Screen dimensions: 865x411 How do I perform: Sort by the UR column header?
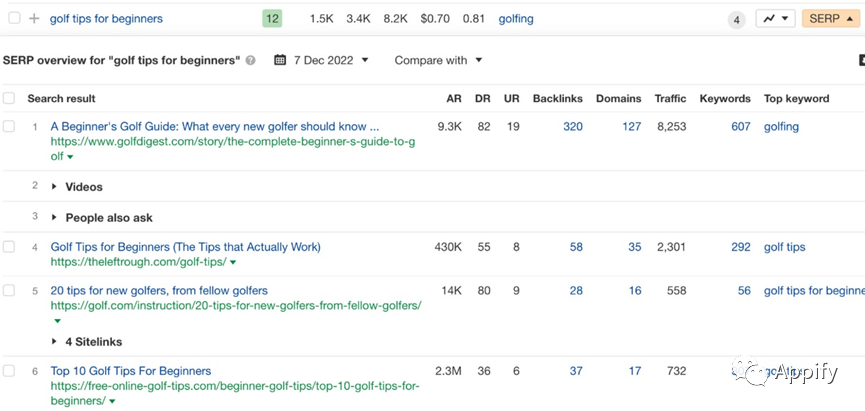pyautogui.click(x=511, y=99)
